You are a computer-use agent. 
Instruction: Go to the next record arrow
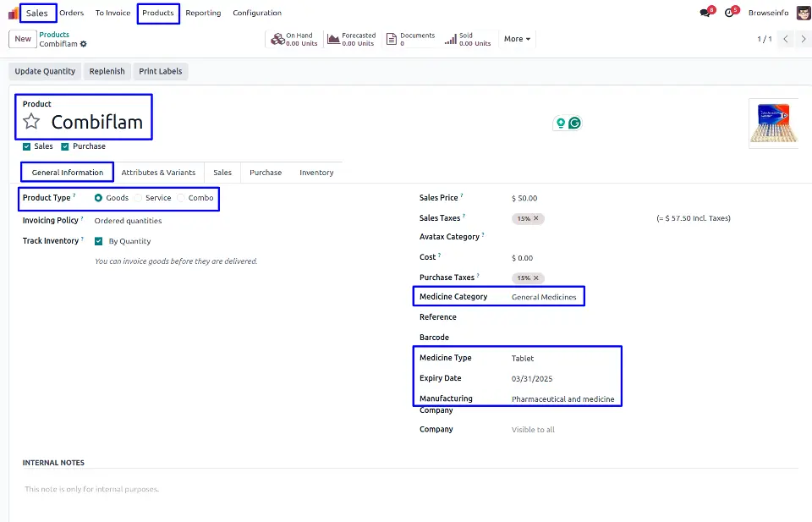click(804, 39)
